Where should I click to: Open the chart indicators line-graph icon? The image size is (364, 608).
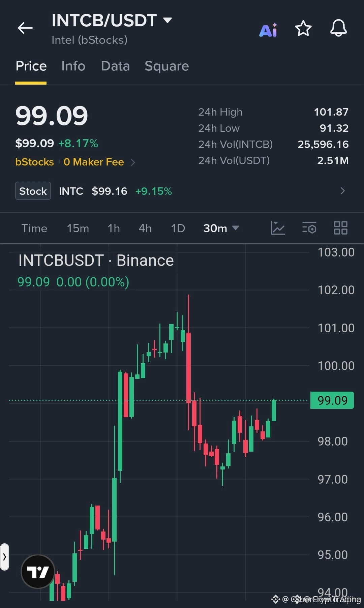point(278,228)
